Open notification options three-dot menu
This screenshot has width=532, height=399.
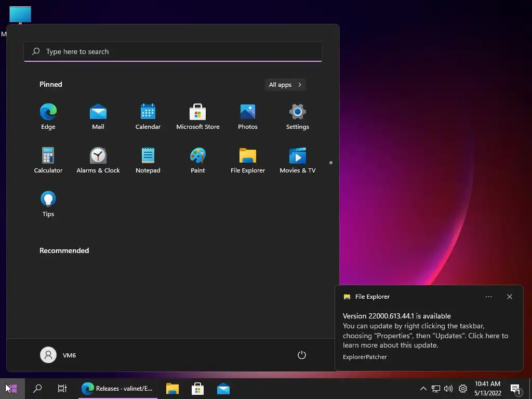pyautogui.click(x=489, y=297)
